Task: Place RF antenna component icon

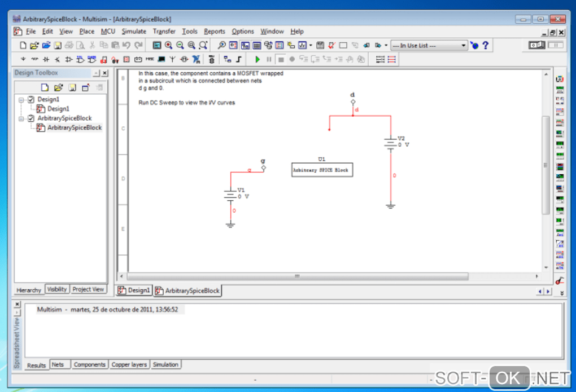Action: [172, 59]
